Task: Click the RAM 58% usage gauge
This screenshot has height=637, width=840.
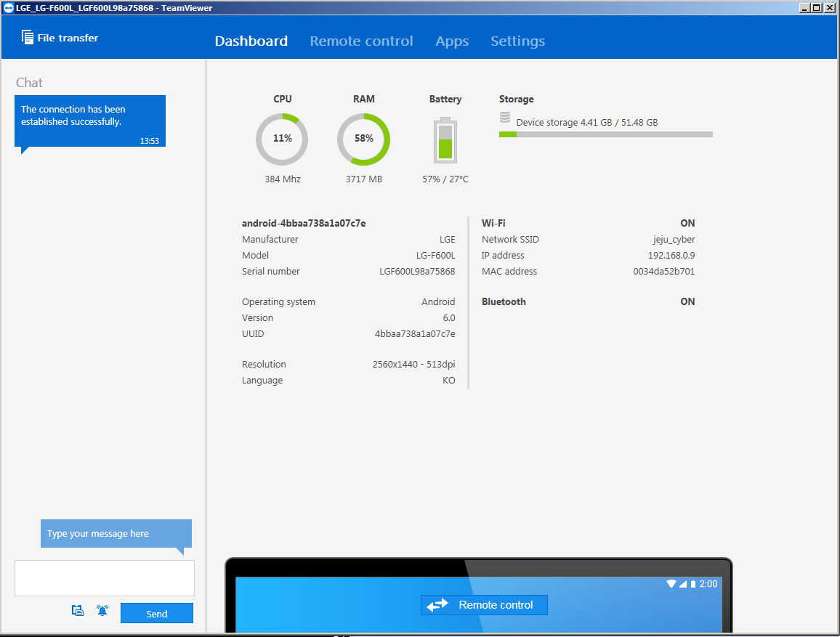Action: pyautogui.click(x=363, y=139)
